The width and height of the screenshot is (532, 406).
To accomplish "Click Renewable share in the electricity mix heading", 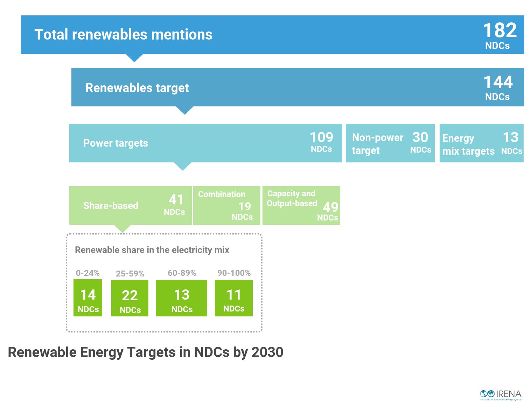I will click(x=152, y=250).
